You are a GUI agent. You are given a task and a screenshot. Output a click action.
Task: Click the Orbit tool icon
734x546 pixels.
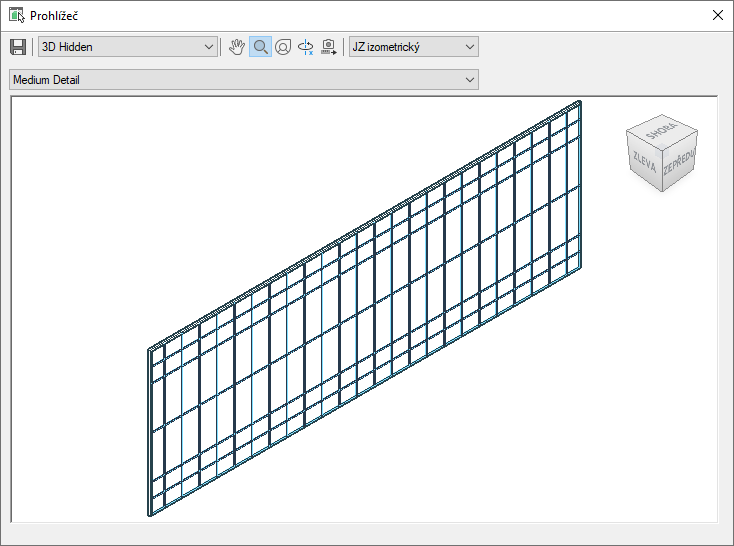pos(283,47)
